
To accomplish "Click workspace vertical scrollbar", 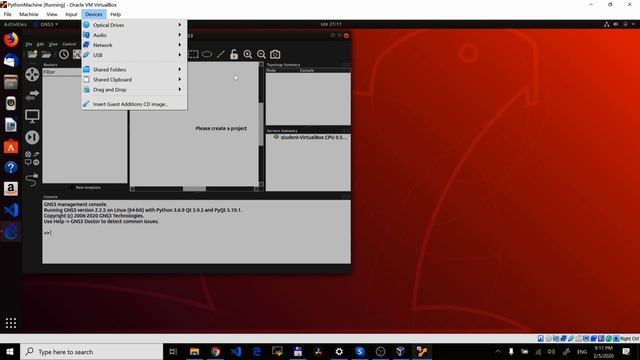I will [261, 124].
